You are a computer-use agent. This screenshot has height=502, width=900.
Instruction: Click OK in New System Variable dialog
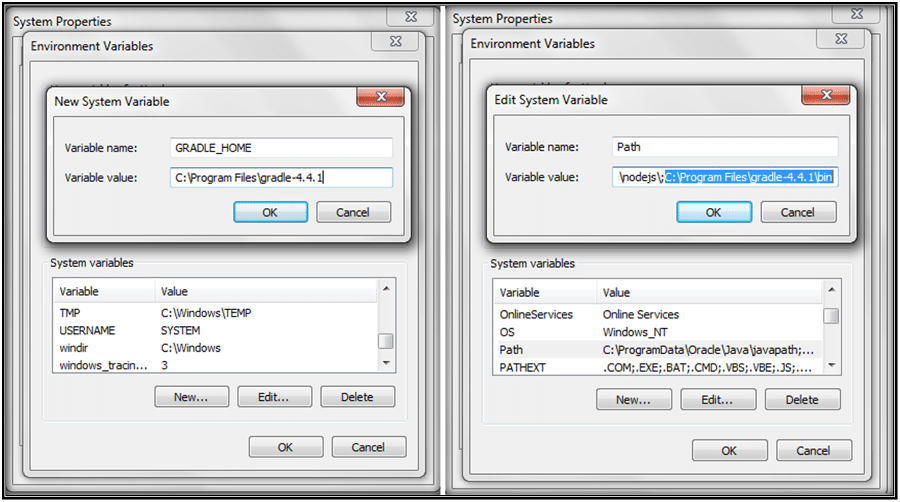coord(270,212)
